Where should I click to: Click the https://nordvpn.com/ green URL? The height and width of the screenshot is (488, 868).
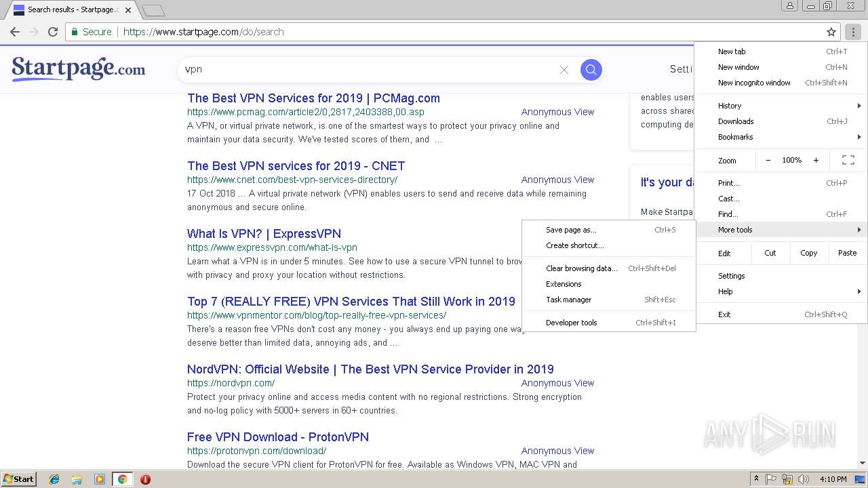231,383
